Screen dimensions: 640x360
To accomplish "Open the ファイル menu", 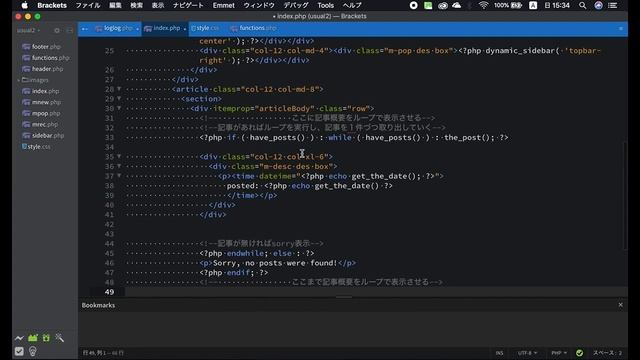I will click(88, 5).
